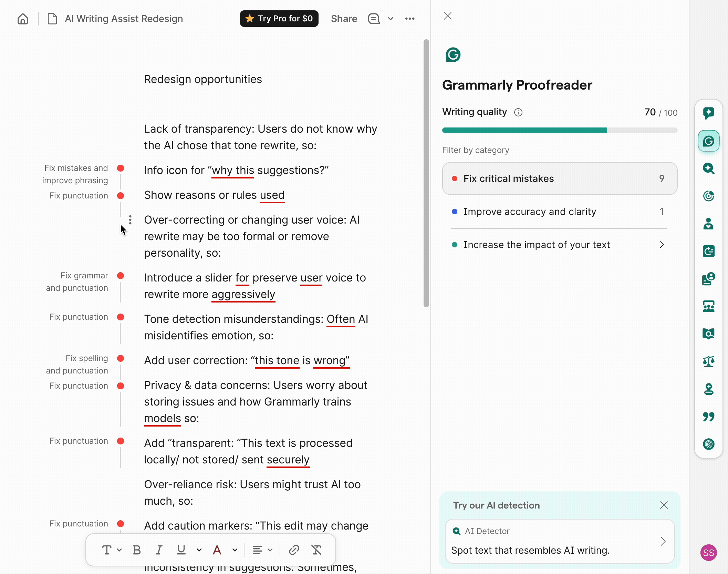This screenshot has height=574, width=728.
Task: Select the Fix critical mistakes filter
Action: pos(560,178)
